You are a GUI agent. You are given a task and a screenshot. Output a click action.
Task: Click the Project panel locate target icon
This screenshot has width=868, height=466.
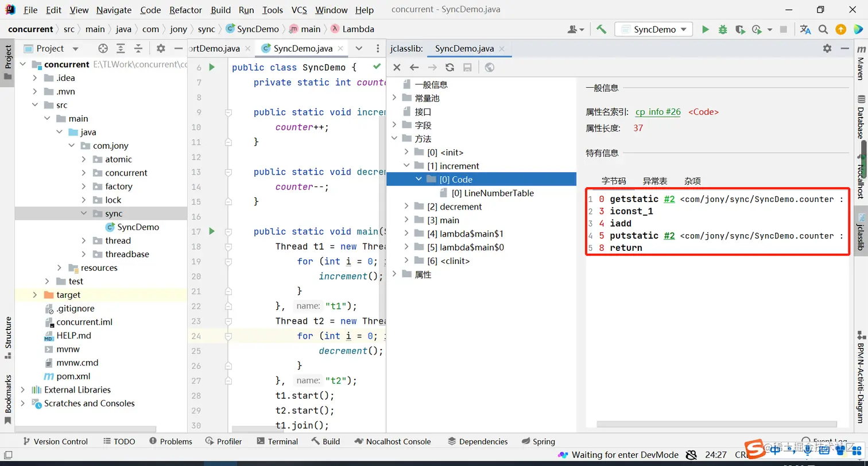click(x=103, y=48)
